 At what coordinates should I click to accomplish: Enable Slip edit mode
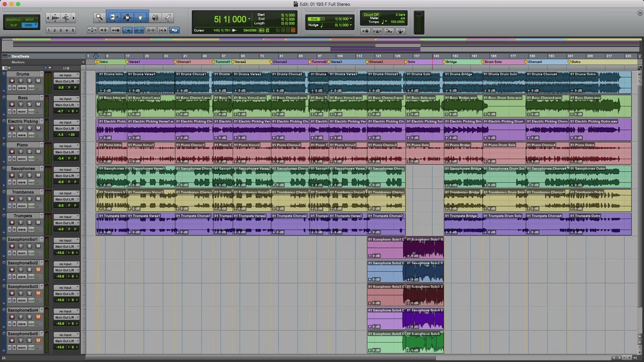click(13, 25)
